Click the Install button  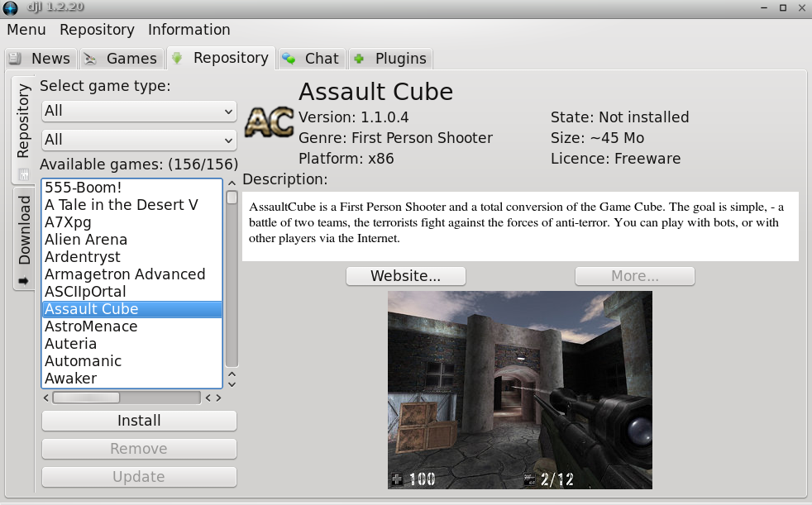tap(139, 421)
